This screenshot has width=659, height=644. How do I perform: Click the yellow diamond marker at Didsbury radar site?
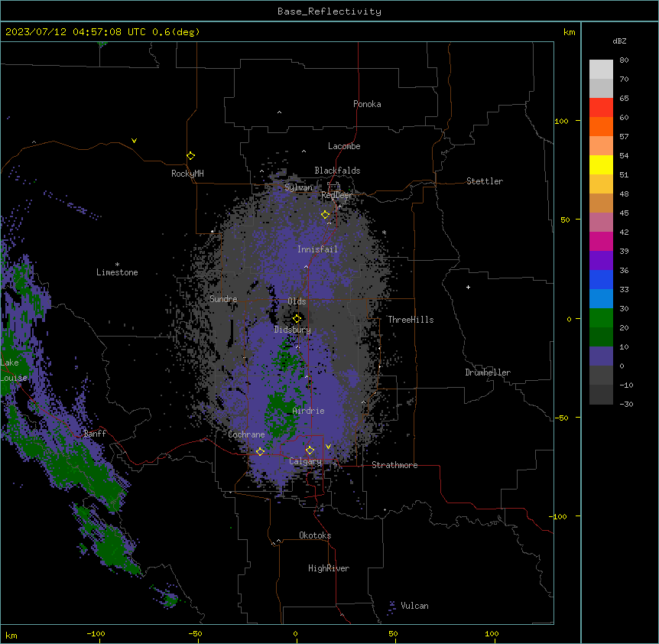pos(297,319)
